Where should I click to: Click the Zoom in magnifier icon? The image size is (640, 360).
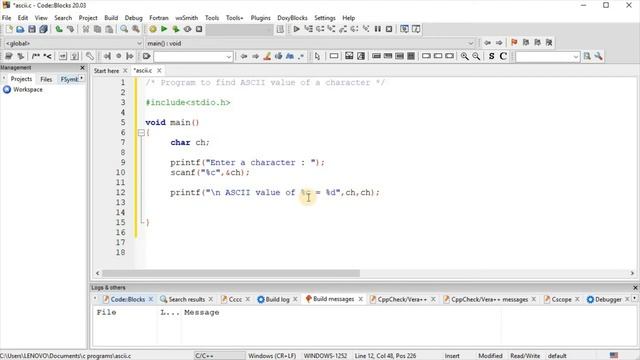pyautogui.click(x=464, y=56)
